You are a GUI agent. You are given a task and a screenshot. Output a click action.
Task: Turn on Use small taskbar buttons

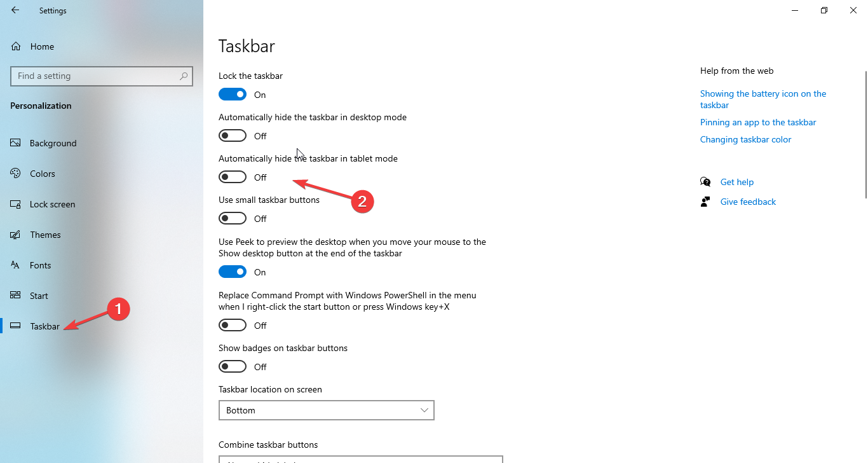click(232, 218)
